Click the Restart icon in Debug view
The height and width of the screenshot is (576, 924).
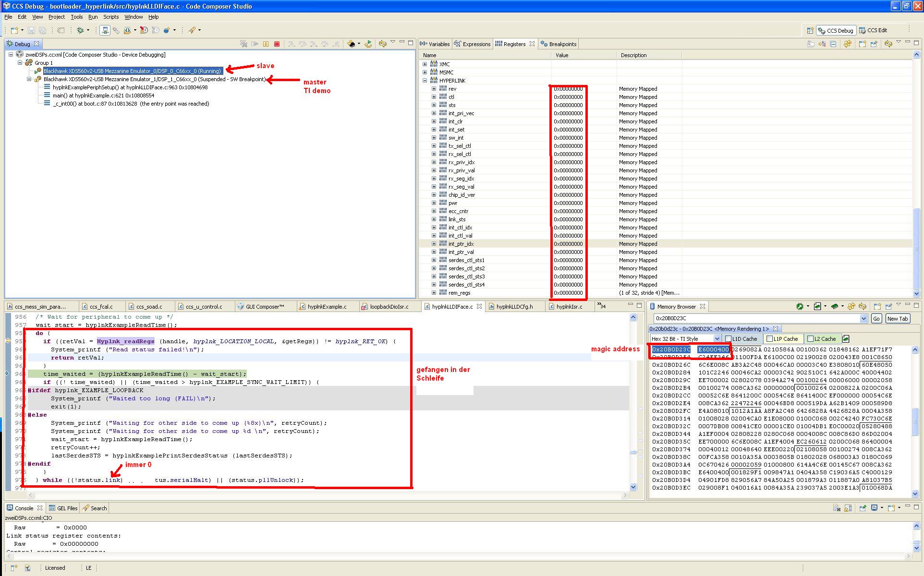pyautogui.click(x=368, y=44)
